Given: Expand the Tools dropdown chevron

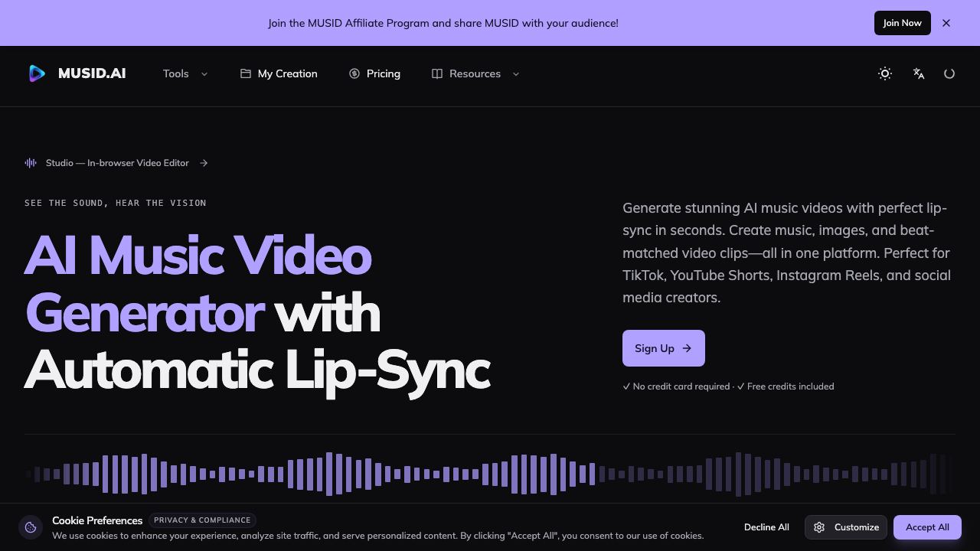Looking at the screenshot, I should coord(204,74).
